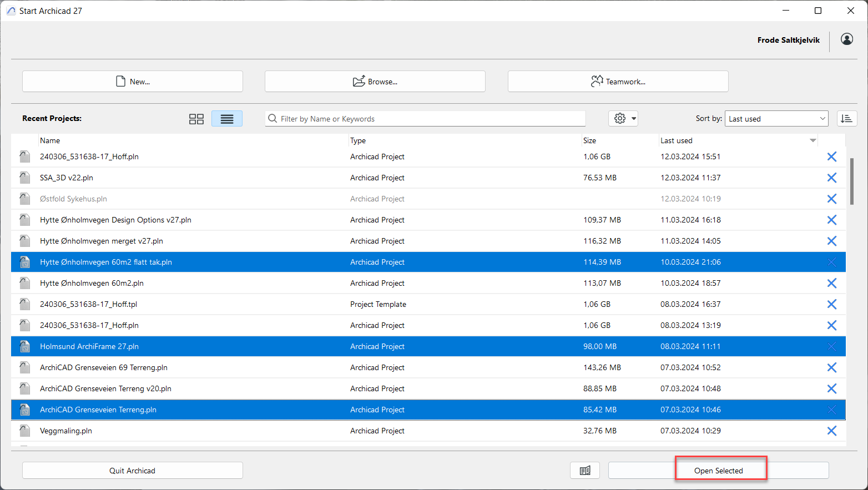Click the Browse... button

(375, 82)
